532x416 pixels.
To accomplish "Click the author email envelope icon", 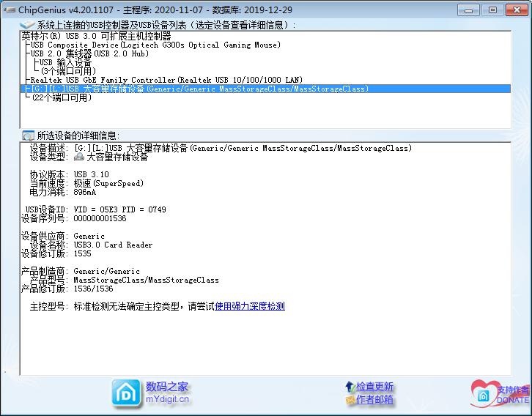I will pyautogui.click(x=350, y=400).
